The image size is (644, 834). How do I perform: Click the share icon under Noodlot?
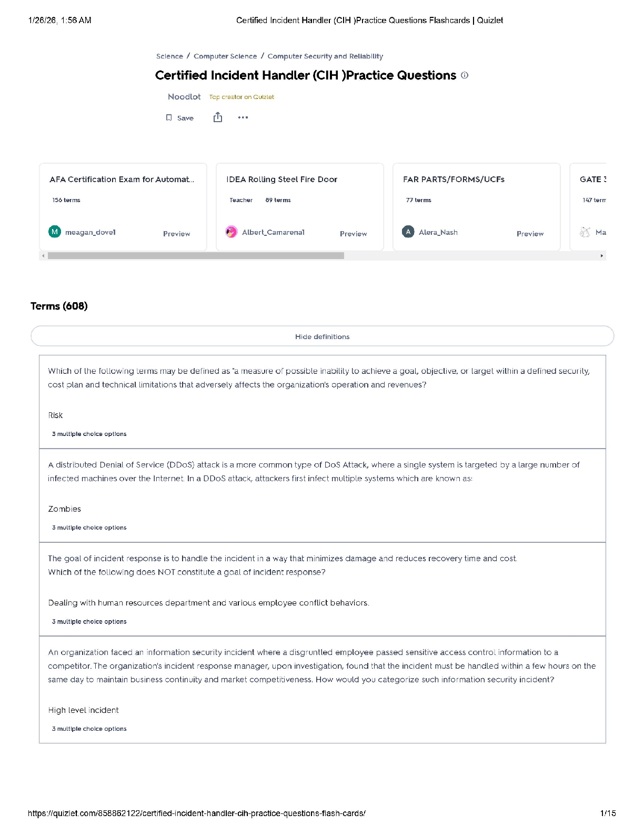coord(218,117)
